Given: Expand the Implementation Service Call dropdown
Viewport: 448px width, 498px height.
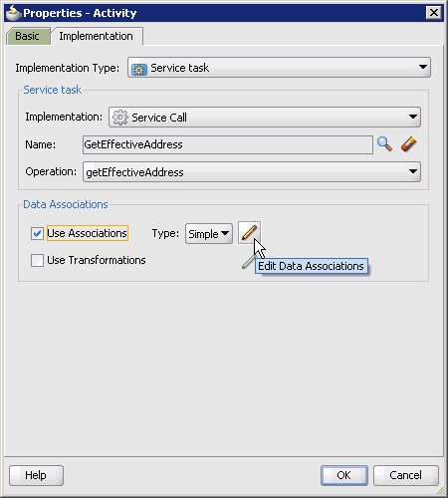Looking at the screenshot, I should coord(265,117).
